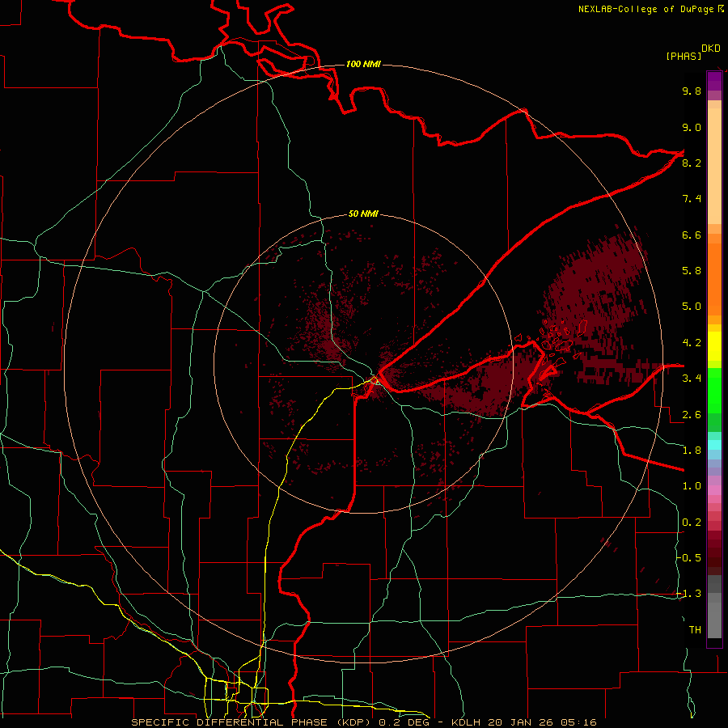The width and height of the screenshot is (728, 728).
Task: Click the 0.2 value on color scale
Action: pyautogui.click(x=692, y=523)
